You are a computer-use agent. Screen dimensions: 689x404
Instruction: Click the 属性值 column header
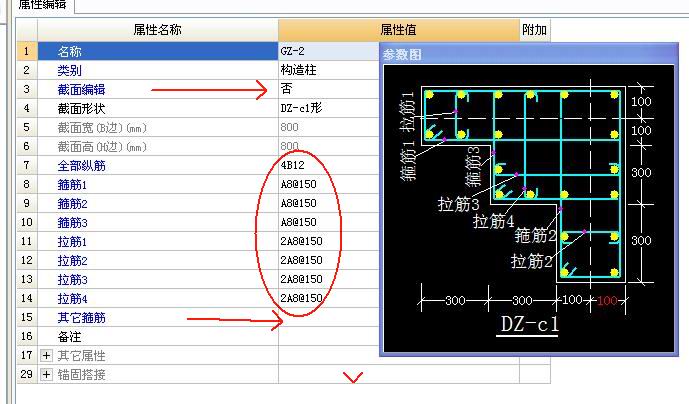tap(399, 30)
